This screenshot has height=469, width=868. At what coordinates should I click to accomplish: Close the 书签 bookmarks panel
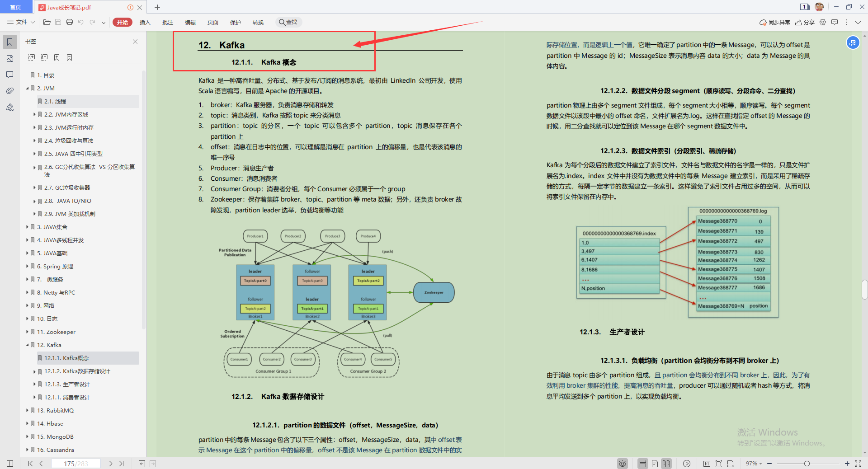pos(135,42)
